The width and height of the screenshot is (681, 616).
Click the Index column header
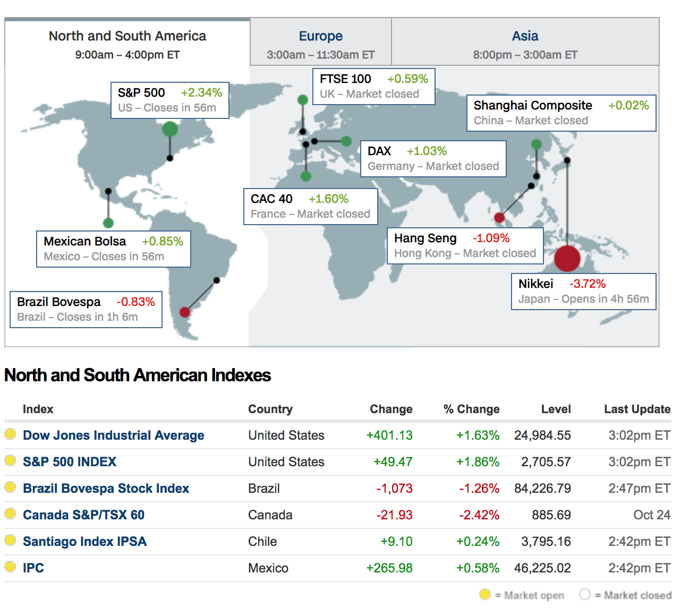point(38,409)
